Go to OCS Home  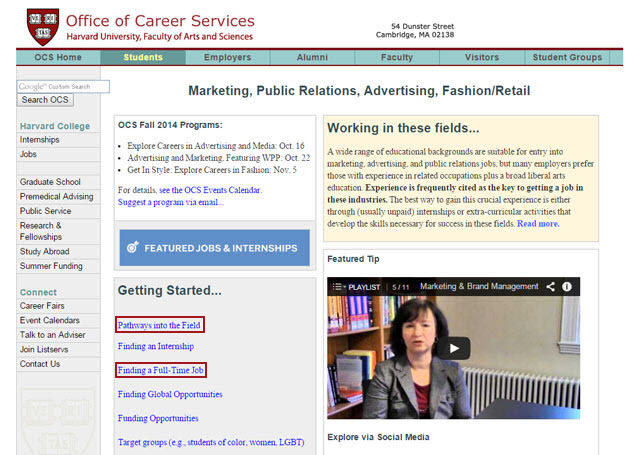[58, 58]
